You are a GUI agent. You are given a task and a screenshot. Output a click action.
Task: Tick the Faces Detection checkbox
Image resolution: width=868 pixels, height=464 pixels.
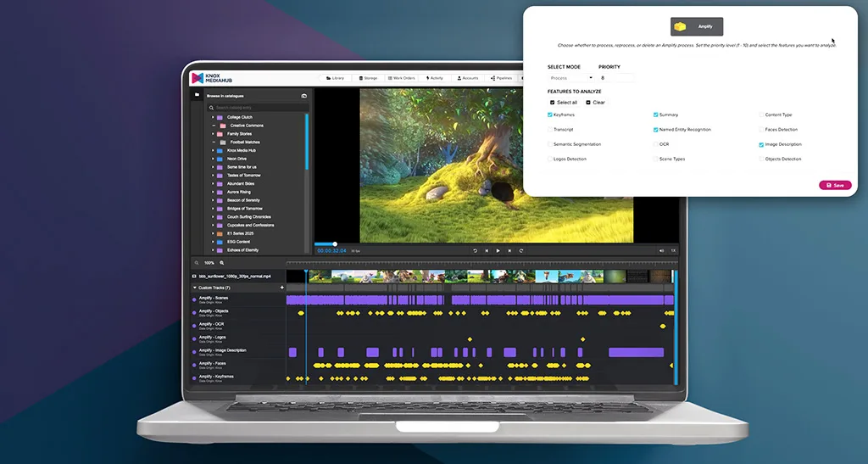click(x=761, y=130)
